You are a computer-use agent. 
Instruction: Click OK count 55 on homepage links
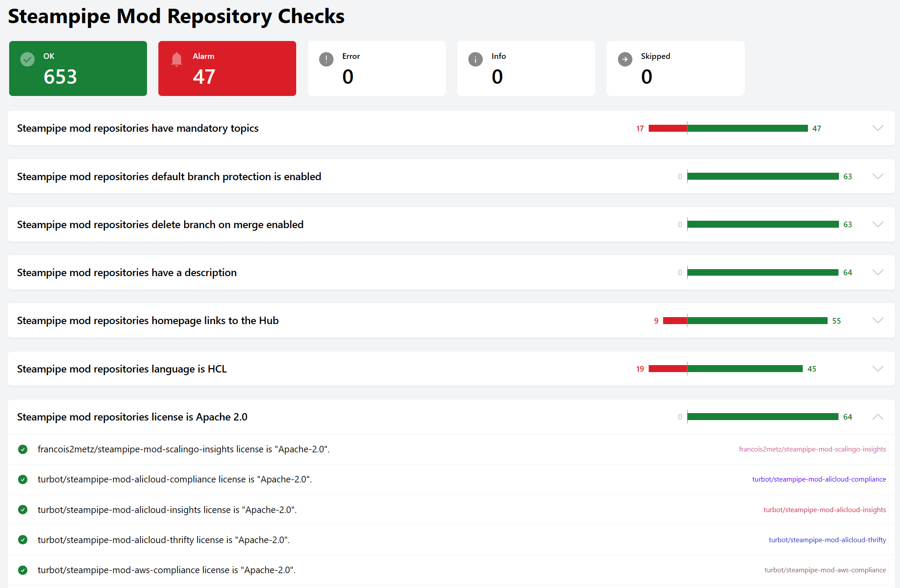pos(836,321)
